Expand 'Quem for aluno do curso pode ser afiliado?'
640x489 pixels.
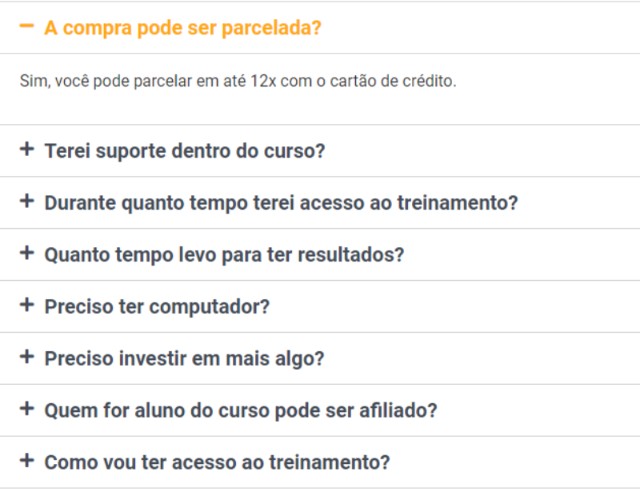pos(241,410)
